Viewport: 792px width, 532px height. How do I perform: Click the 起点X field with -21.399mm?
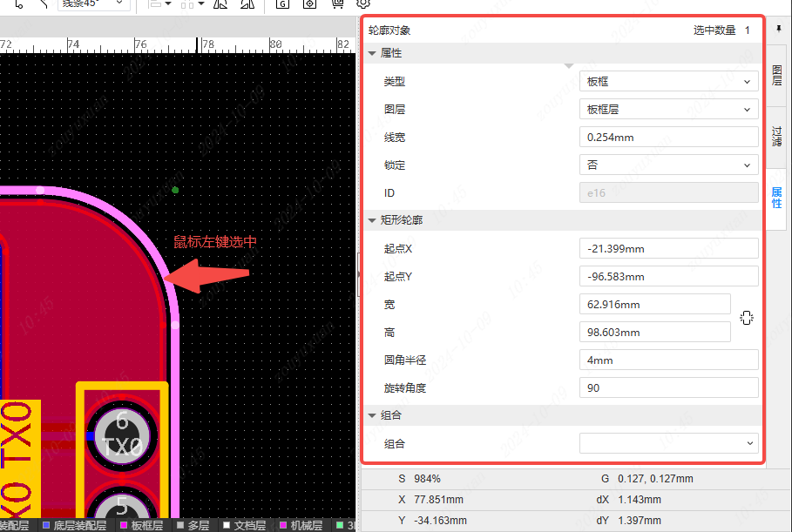point(669,248)
